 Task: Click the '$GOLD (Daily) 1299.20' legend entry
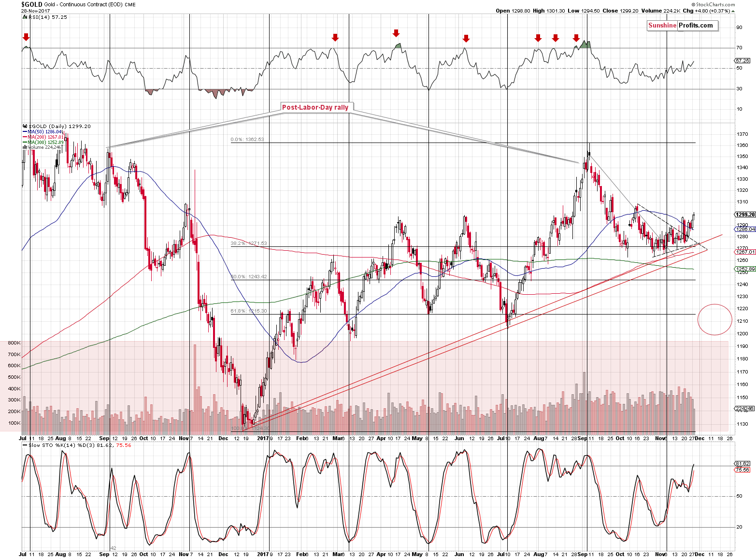pos(59,126)
